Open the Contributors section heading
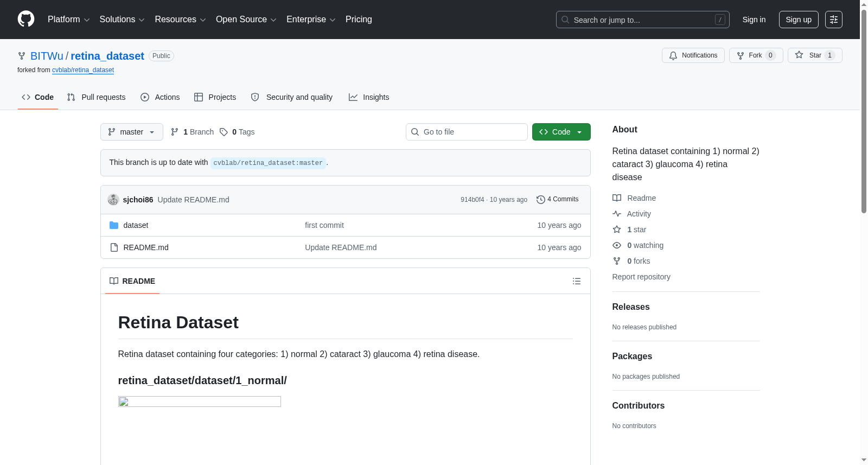868x465 pixels. [x=639, y=406]
